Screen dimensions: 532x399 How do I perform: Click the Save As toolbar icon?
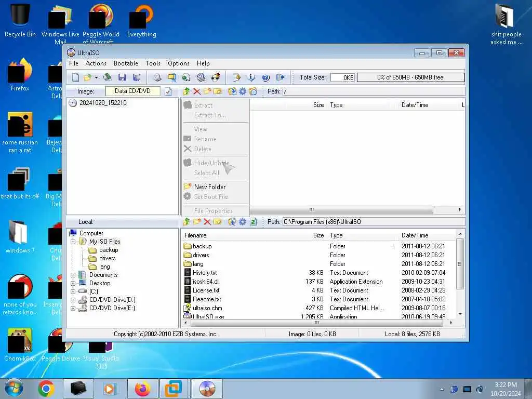click(x=137, y=77)
